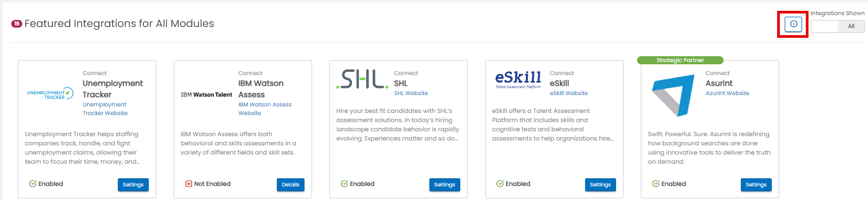The width and height of the screenshot is (868, 201).
Task: Click the Unemployment Tracker logo
Action: coord(50,94)
